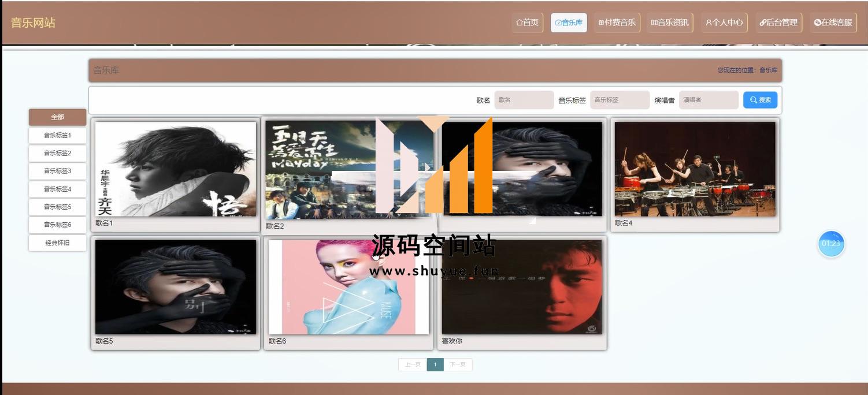Image resolution: width=868 pixels, height=395 pixels.
Task: Filter by 音乐标签1
Action: point(57,136)
